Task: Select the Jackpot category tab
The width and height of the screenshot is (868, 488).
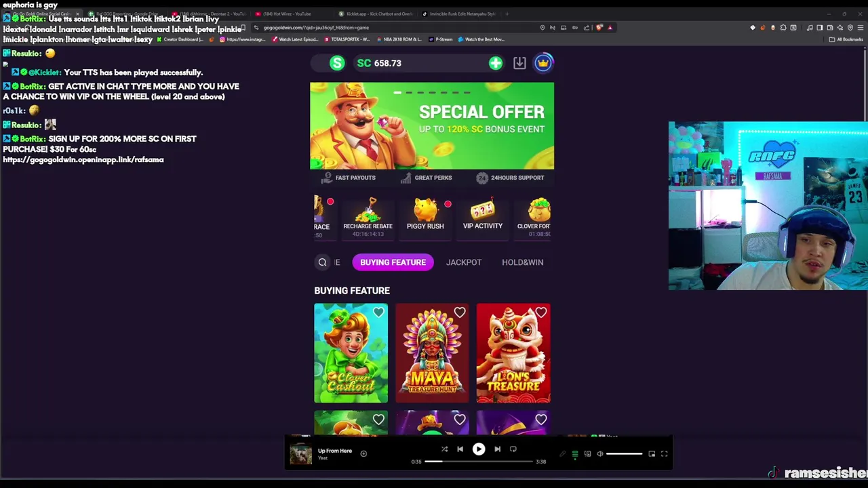Action: tap(464, 262)
